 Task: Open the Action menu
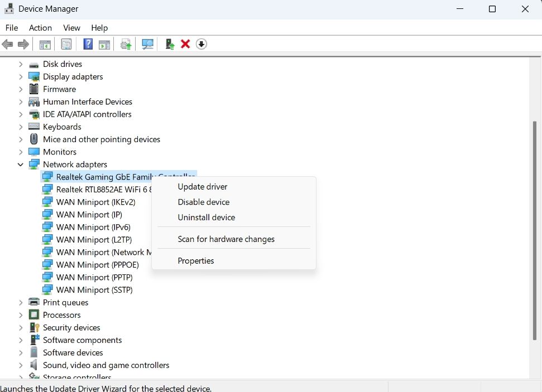(x=40, y=28)
